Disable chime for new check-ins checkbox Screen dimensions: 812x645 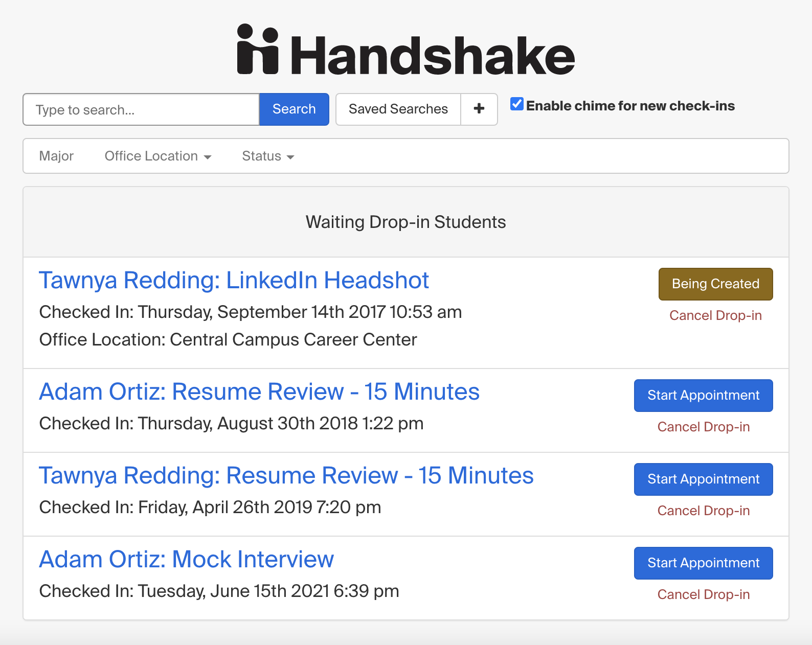517,104
